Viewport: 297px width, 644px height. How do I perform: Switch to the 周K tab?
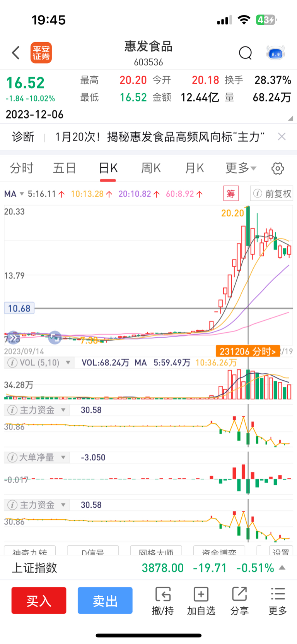tap(151, 168)
